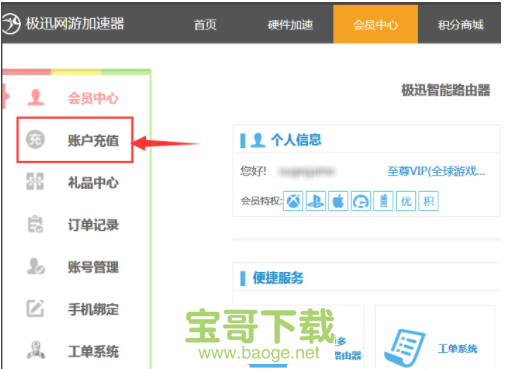Screen dimensions: 521x369
Task: Click the 礼品中心 gift icon
Action: point(35,181)
